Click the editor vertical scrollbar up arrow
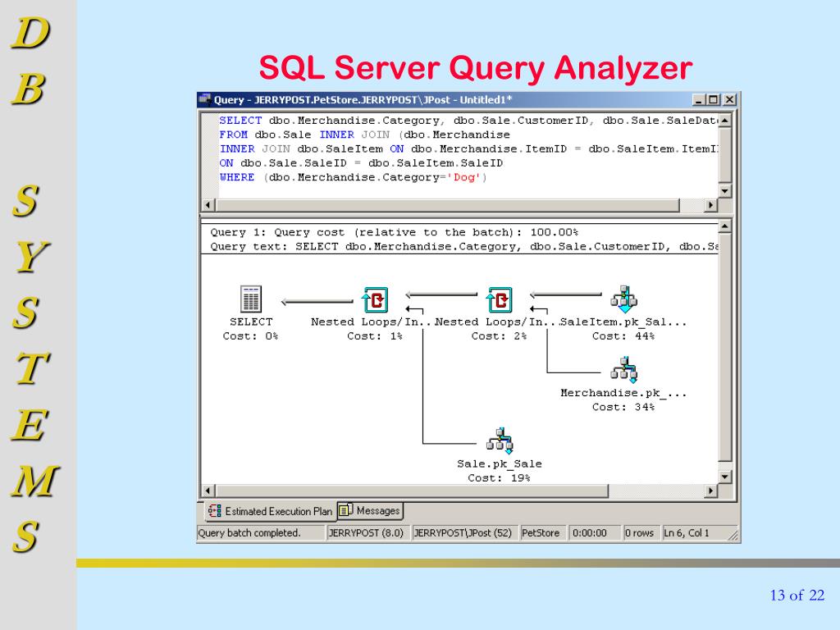 [x=725, y=120]
